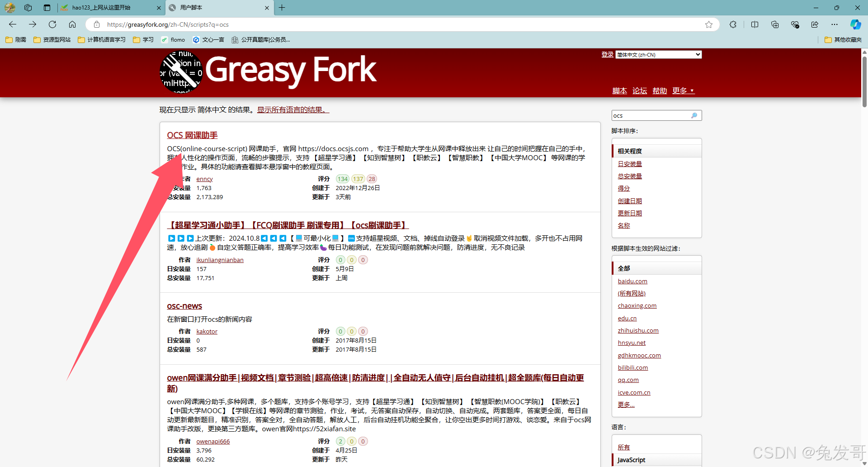868x467 pixels.
Task: Open a new browser tab
Action: (x=282, y=8)
